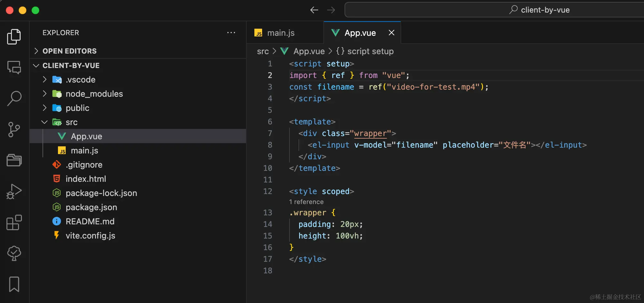
Task: Click the node icon of package-lock.json
Action: (57, 193)
